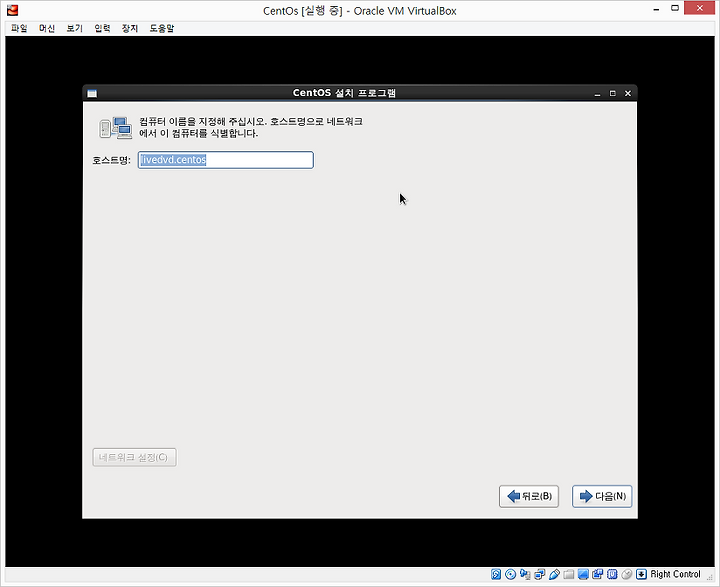Screen dimensions: 720x587
Task: Click the network adapters indicator icon
Action: click(540, 574)
